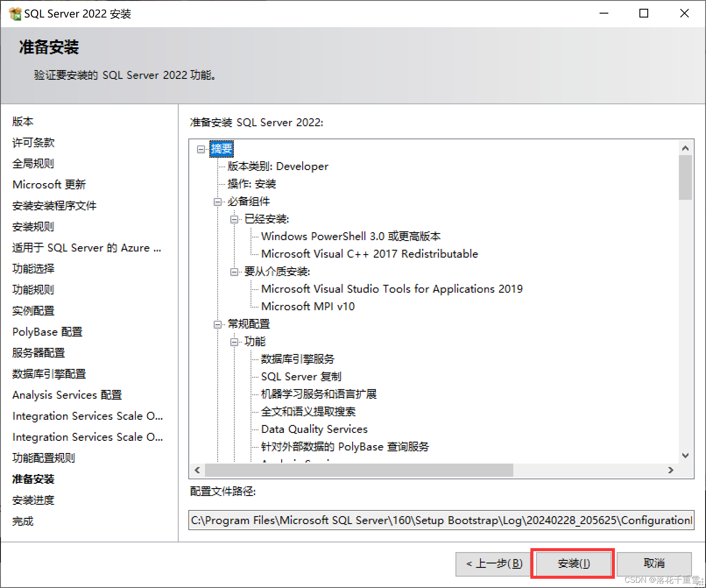
Task: Select the 摘要 tree item
Action: pos(222,149)
